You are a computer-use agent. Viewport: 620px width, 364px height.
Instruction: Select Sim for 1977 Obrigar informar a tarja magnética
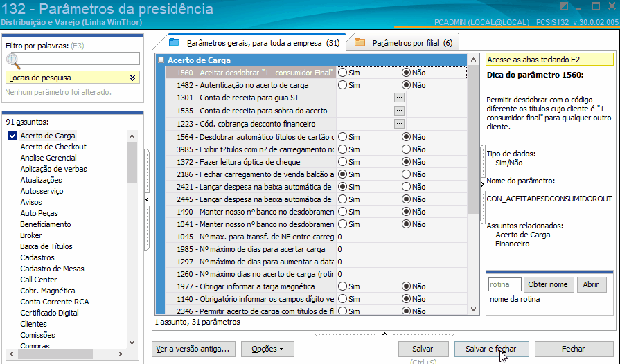[342, 286]
